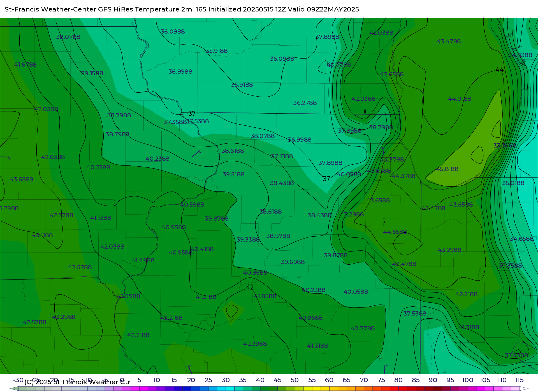Click the left arrow end of the color bar
538x392 pixels.
tap(14, 389)
